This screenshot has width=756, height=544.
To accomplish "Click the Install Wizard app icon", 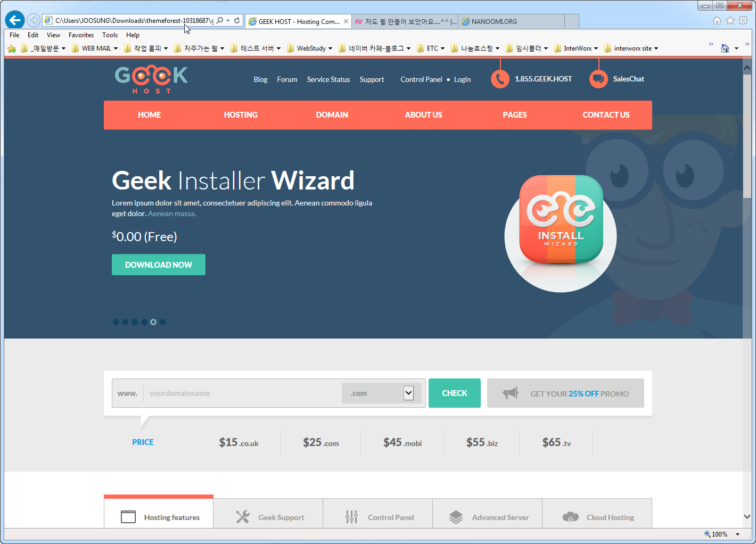I will point(561,219).
